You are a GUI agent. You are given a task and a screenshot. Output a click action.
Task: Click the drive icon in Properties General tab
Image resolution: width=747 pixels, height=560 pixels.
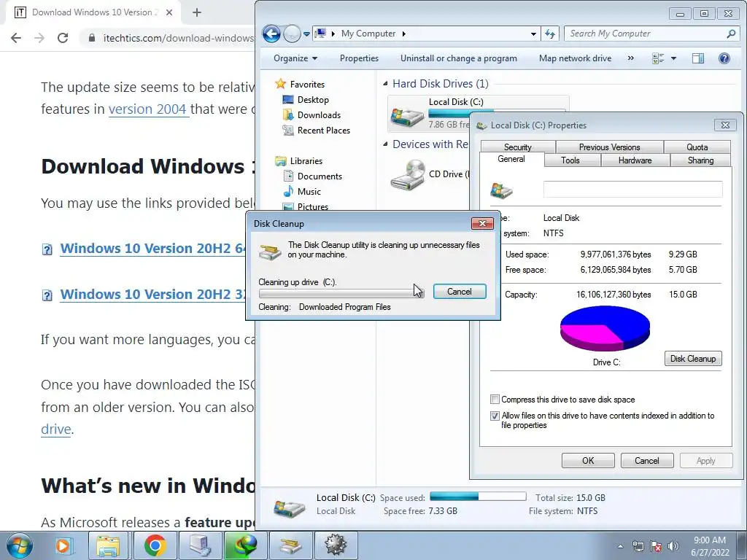coord(501,190)
